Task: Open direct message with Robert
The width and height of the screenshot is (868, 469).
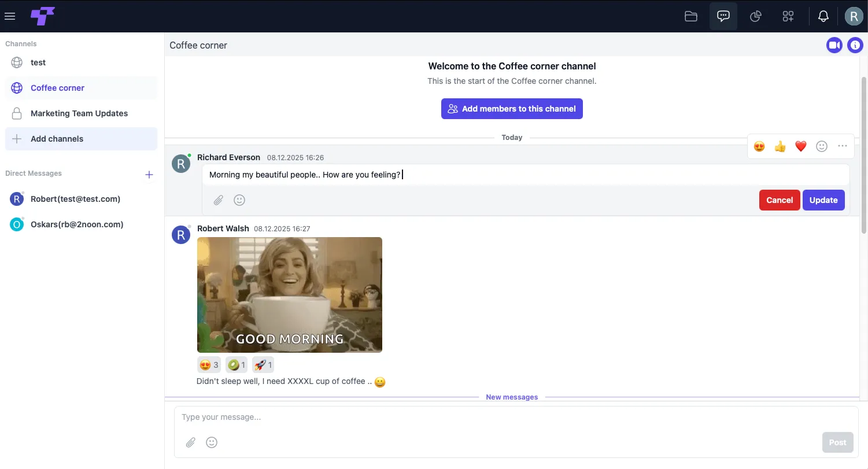Action: pos(81,199)
